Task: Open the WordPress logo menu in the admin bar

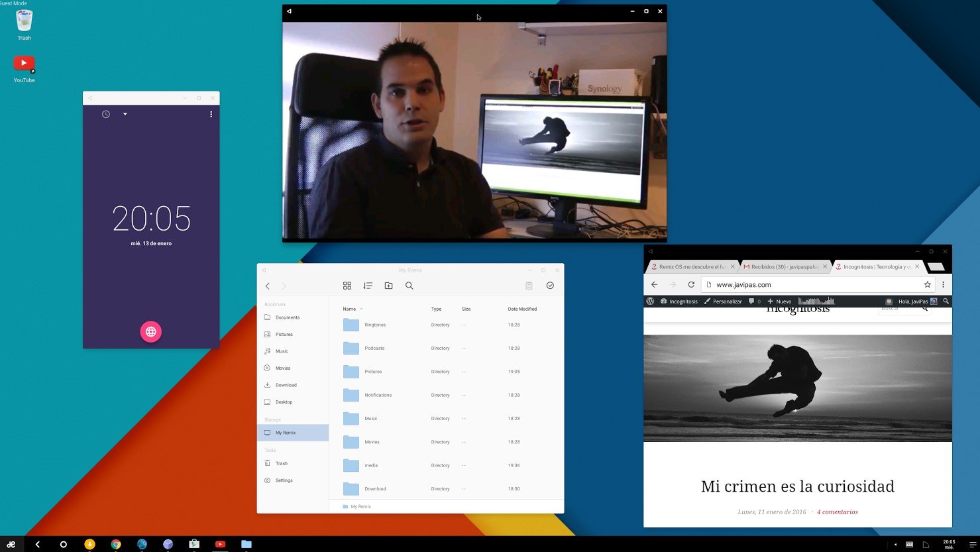Action: pyautogui.click(x=651, y=301)
